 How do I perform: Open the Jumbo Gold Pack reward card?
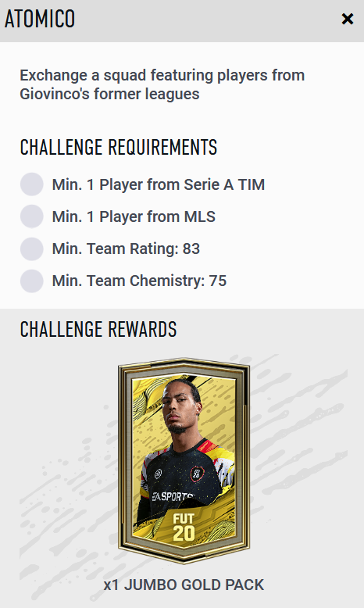[x=184, y=460]
